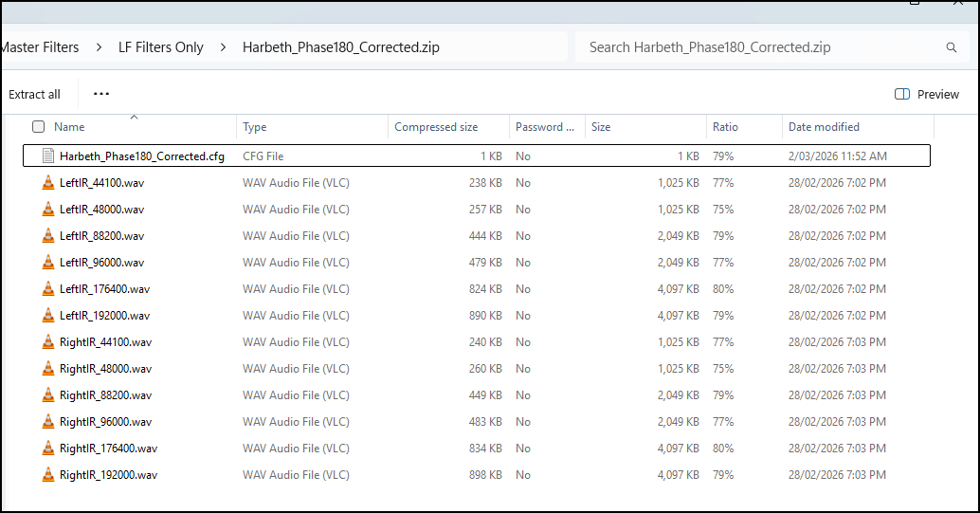Expand chevron after LF Filters Only breadcrumb
Screen dimensions: 980x513
223,47
